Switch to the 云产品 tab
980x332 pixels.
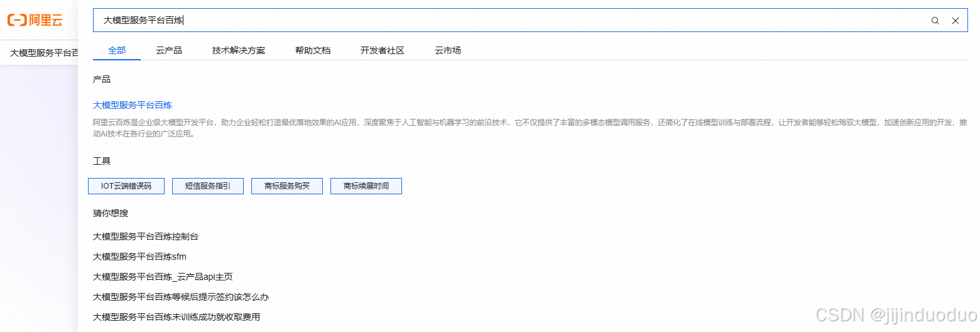(x=169, y=50)
